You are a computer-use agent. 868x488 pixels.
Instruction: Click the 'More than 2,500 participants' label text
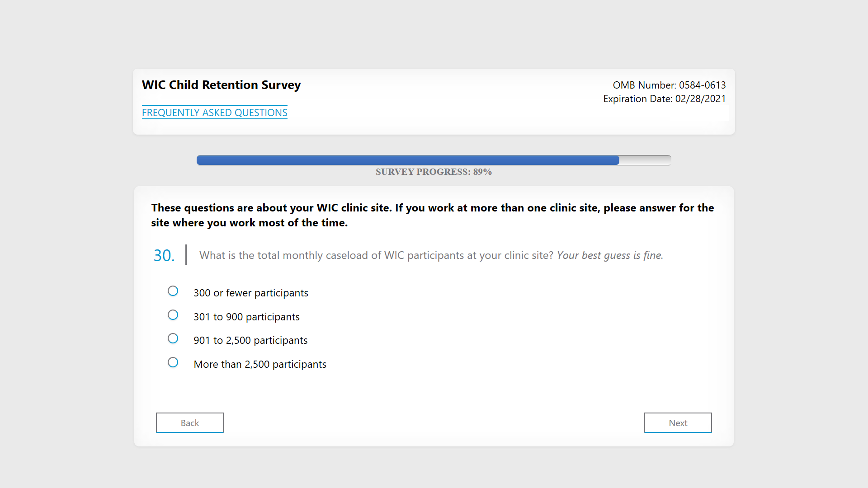(x=260, y=364)
